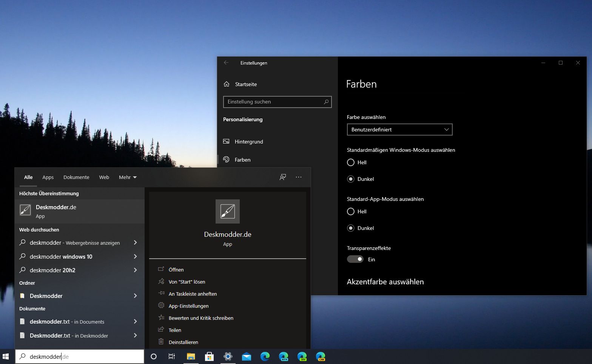Click the large Deskmodder.de app tile icon
The height and width of the screenshot is (364, 592).
click(x=228, y=211)
